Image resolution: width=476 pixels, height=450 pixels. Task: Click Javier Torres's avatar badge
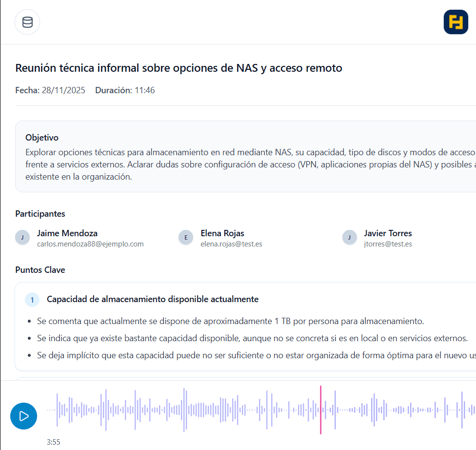[349, 238]
